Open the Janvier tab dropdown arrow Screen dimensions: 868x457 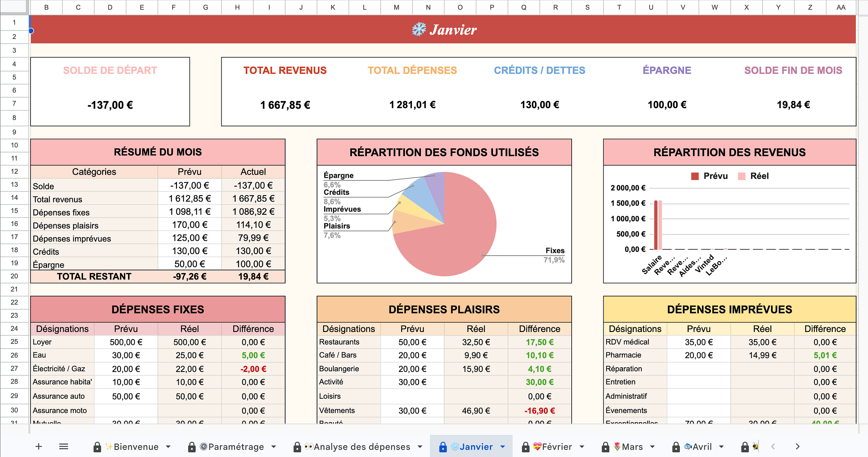(x=502, y=447)
